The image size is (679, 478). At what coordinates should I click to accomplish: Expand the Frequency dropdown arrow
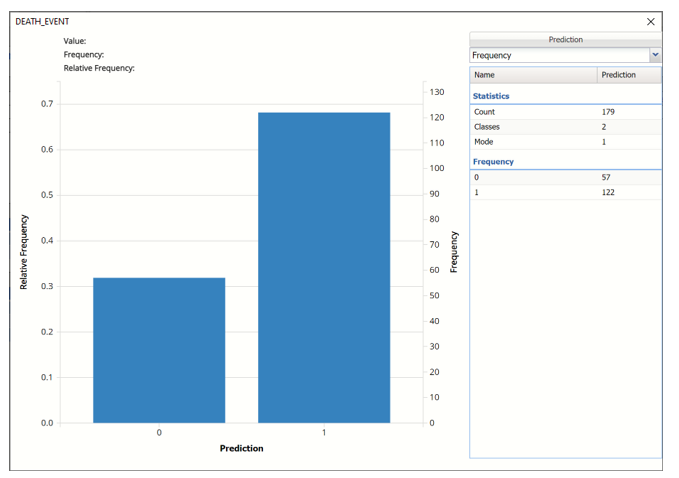click(655, 56)
